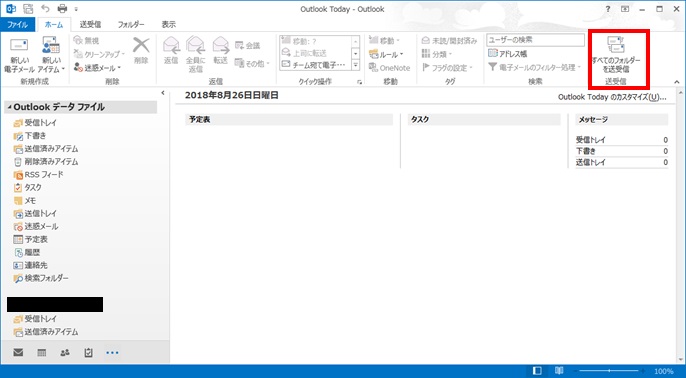Open Search Folders (検索フォルダー)
Image resolution: width=686 pixels, height=378 pixels.
click(41, 278)
